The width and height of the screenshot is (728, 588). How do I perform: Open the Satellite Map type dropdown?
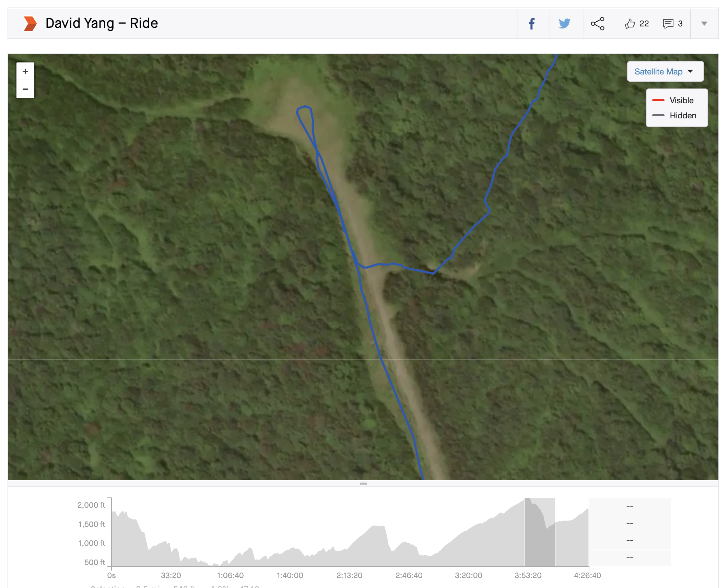click(x=665, y=71)
